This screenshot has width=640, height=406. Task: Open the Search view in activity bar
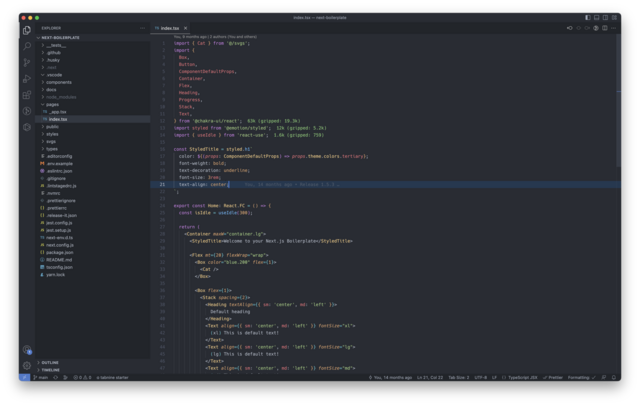[x=27, y=46]
